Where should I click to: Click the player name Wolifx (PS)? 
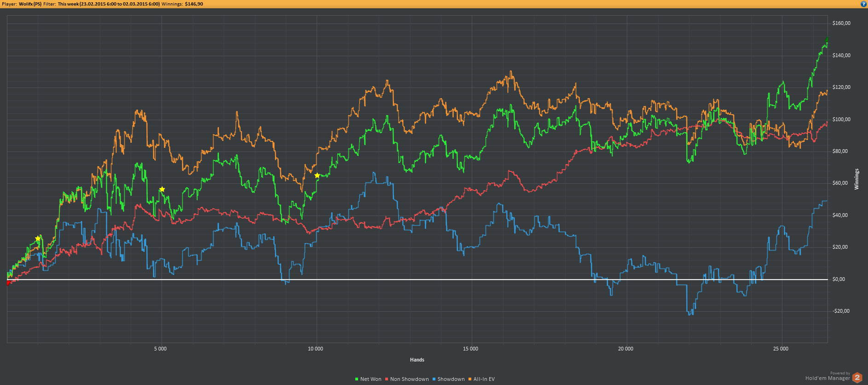(x=30, y=4)
